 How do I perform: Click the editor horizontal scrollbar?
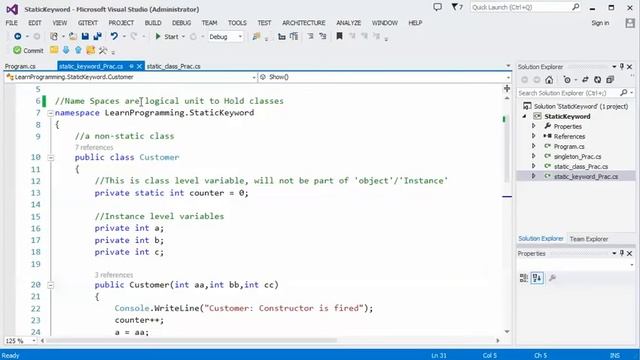191,340
